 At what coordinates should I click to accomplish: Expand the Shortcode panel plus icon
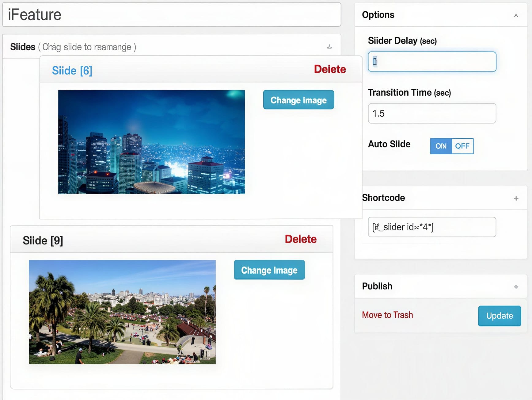(516, 198)
